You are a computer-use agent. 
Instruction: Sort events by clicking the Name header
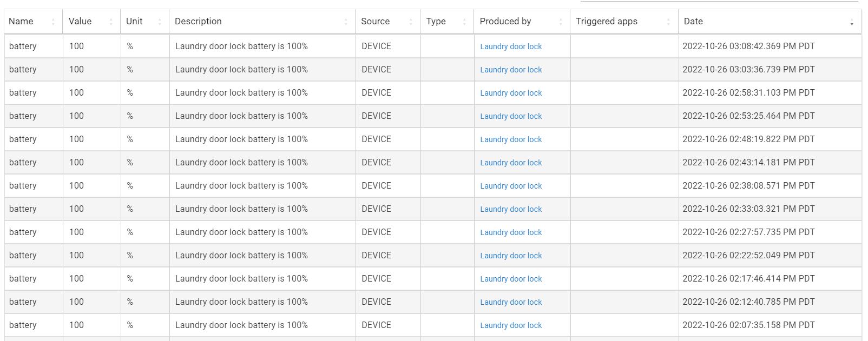22,21
